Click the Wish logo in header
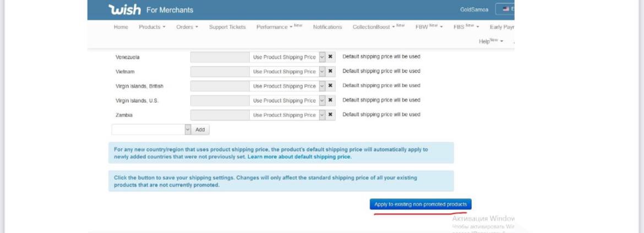Viewport: 644px width, 233px height. (124, 9)
